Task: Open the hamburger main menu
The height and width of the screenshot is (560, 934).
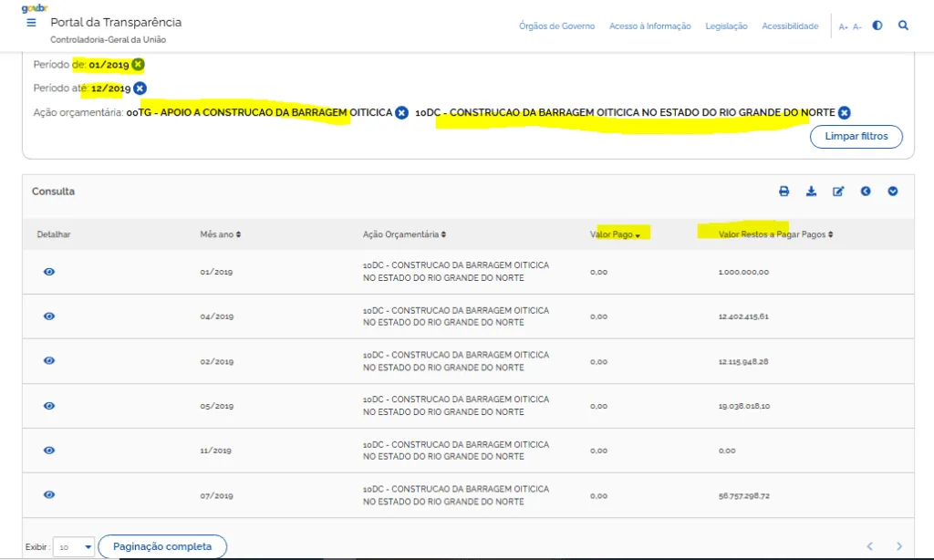Action: pyautogui.click(x=32, y=23)
